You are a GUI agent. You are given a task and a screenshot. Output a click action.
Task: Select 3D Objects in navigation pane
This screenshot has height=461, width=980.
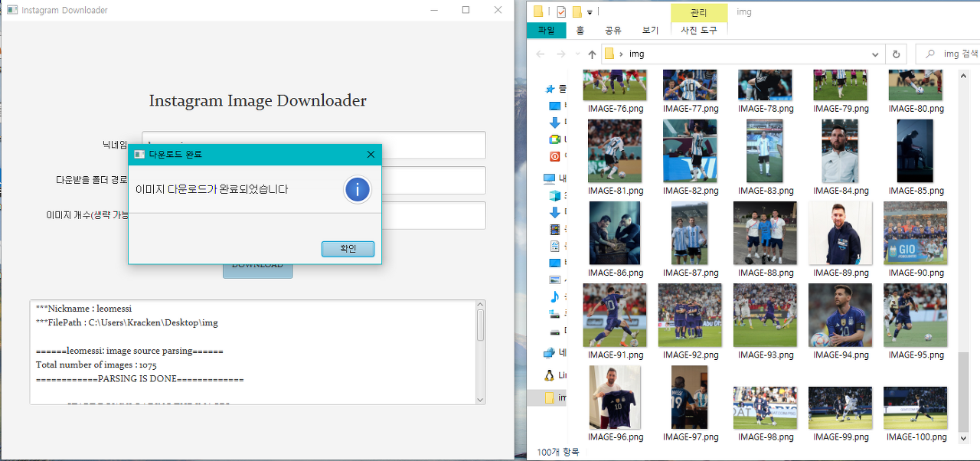[x=555, y=195]
